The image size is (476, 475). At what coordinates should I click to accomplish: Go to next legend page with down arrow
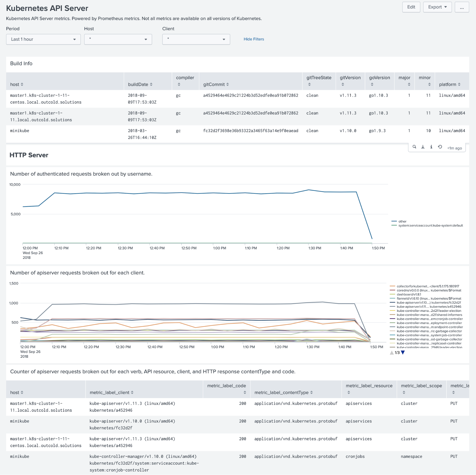pyautogui.click(x=403, y=353)
